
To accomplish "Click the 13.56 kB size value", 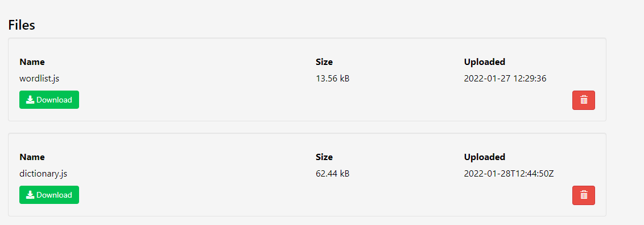I will point(333,78).
